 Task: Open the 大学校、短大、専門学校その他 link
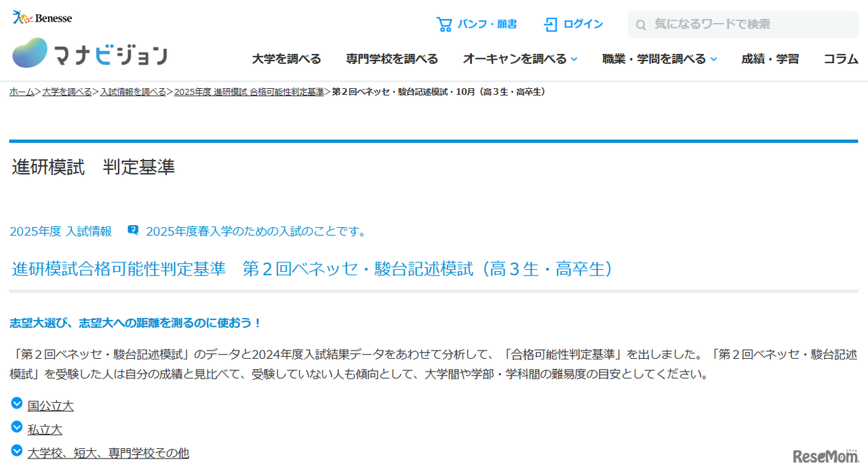(108, 452)
